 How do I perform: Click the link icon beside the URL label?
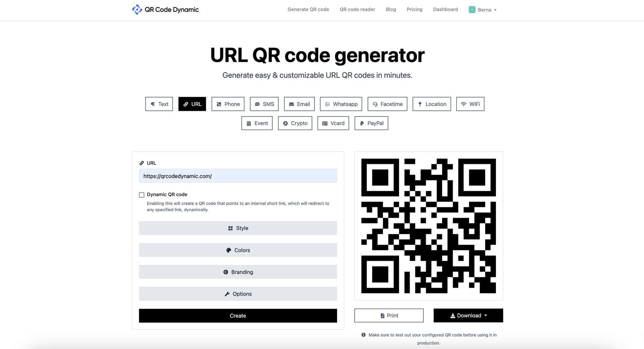[x=142, y=163]
